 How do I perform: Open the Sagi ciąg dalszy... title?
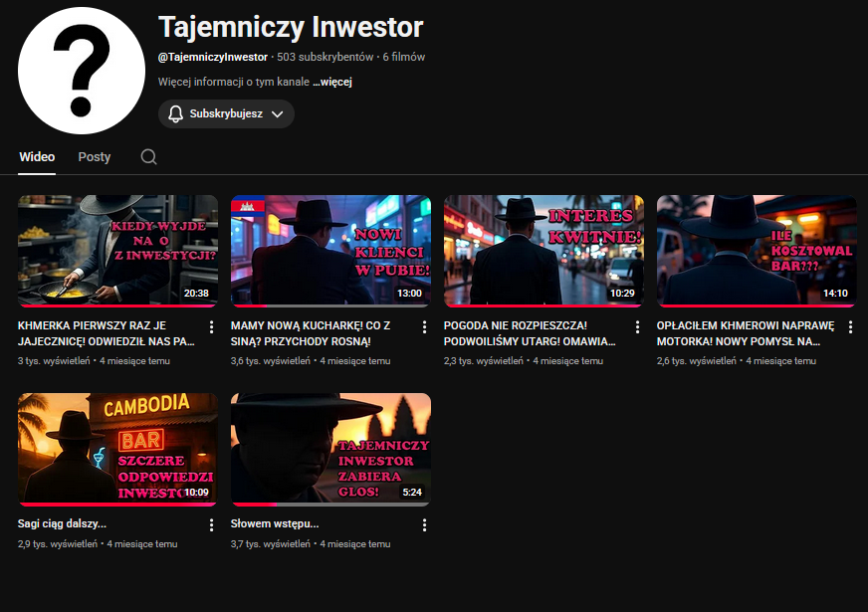tap(62, 523)
